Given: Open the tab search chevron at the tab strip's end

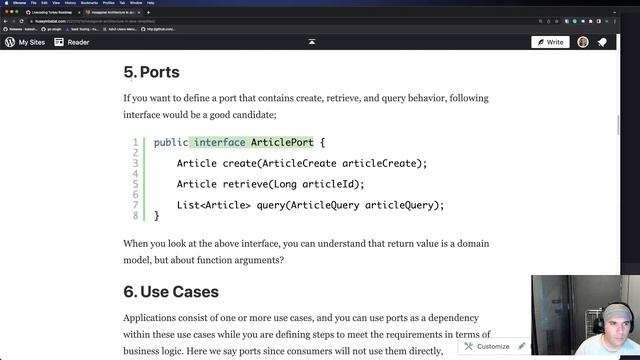Looking at the screenshot, I should coord(614,12).
